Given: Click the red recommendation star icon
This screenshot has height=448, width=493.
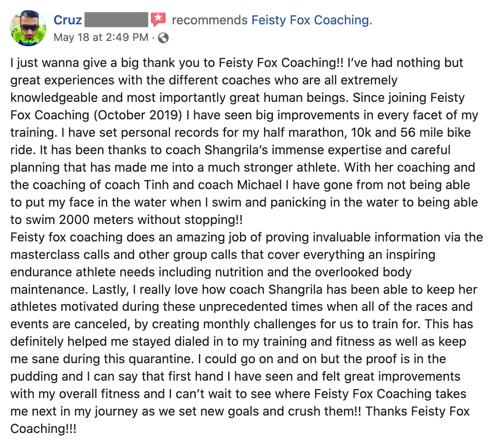Looking at the screenshot, I should [158, 19].
